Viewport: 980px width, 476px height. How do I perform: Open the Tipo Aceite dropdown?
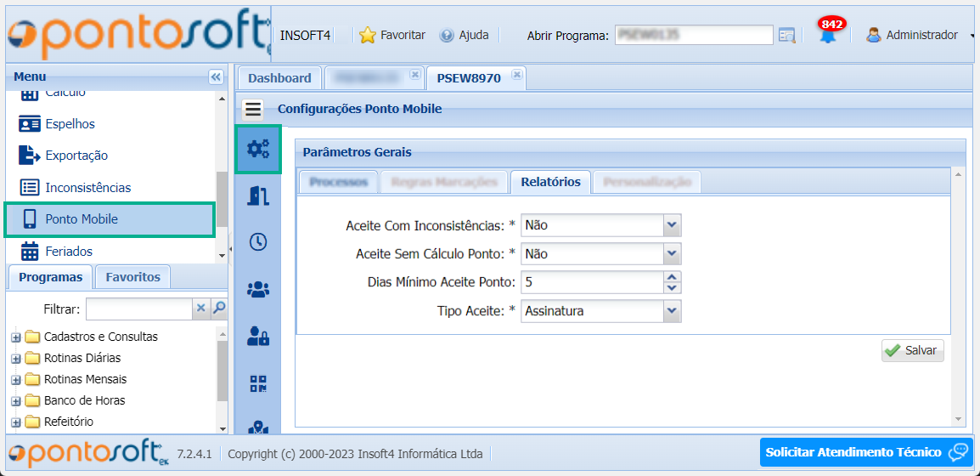tap(672, 311)
